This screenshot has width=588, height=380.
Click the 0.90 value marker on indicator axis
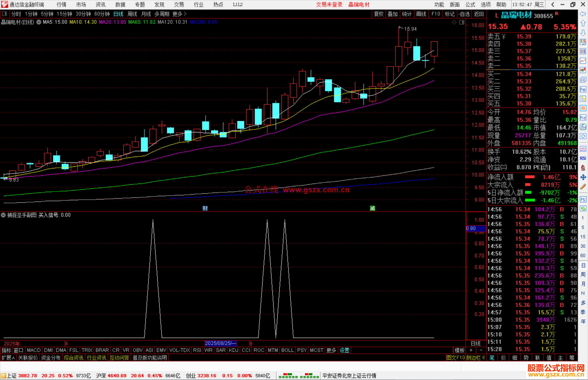pos(475,228)
